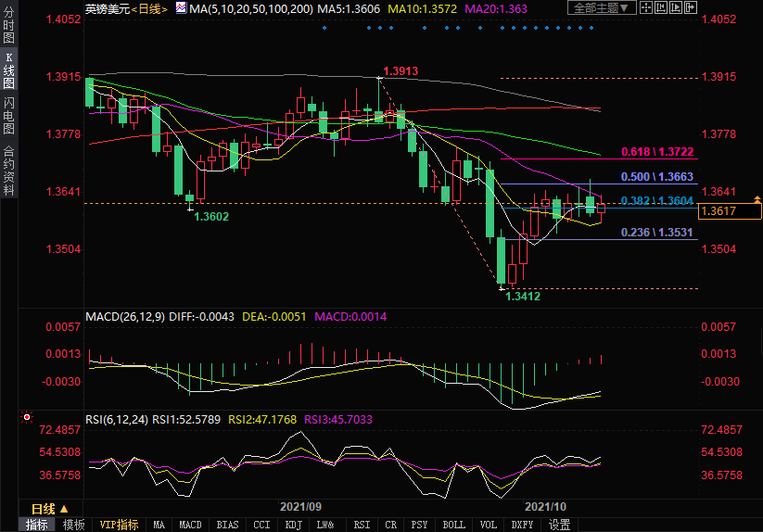Screen dimensions: 763x532
Task: Click the MA settings icon beside MA(5,10,20,50,100,200)
Action: coord(180,8)
